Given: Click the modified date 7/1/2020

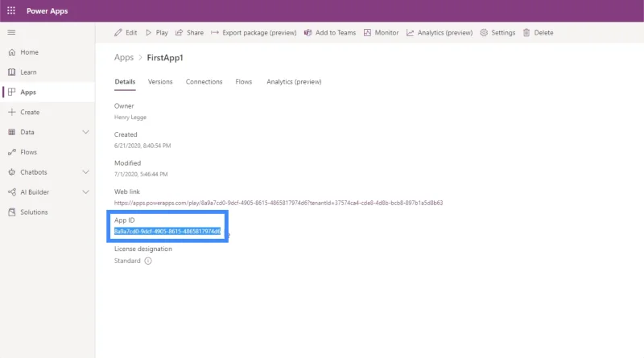Looking at the screenshot, I should click(x=141, y=174).
